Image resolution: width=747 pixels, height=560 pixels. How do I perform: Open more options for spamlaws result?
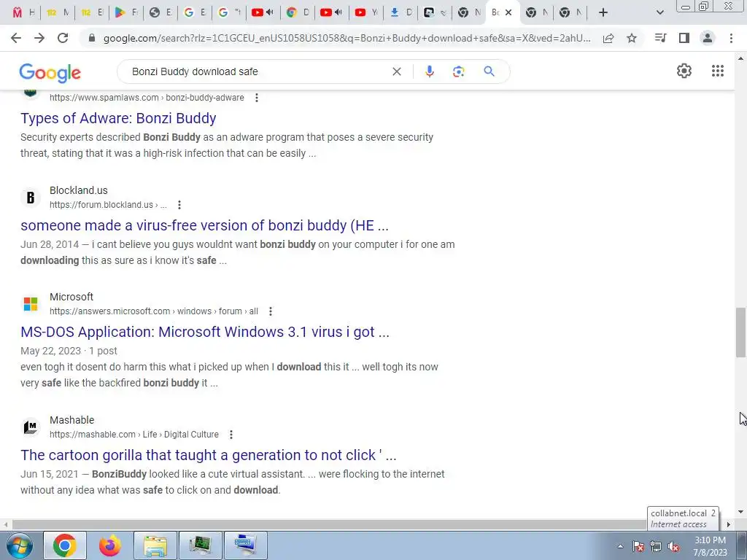(257, 98)
